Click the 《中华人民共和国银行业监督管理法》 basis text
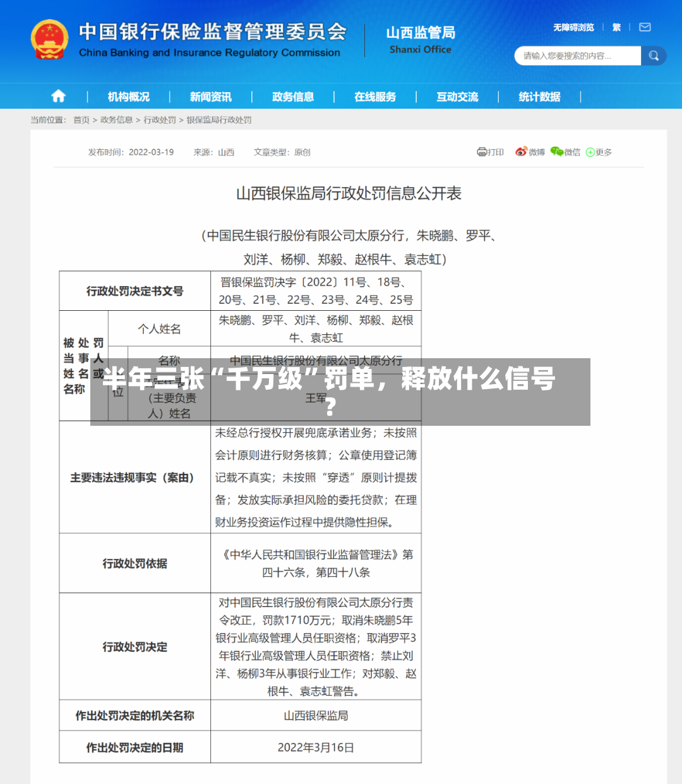The height and width of the screenshot is (784, 682). (316, 563)
